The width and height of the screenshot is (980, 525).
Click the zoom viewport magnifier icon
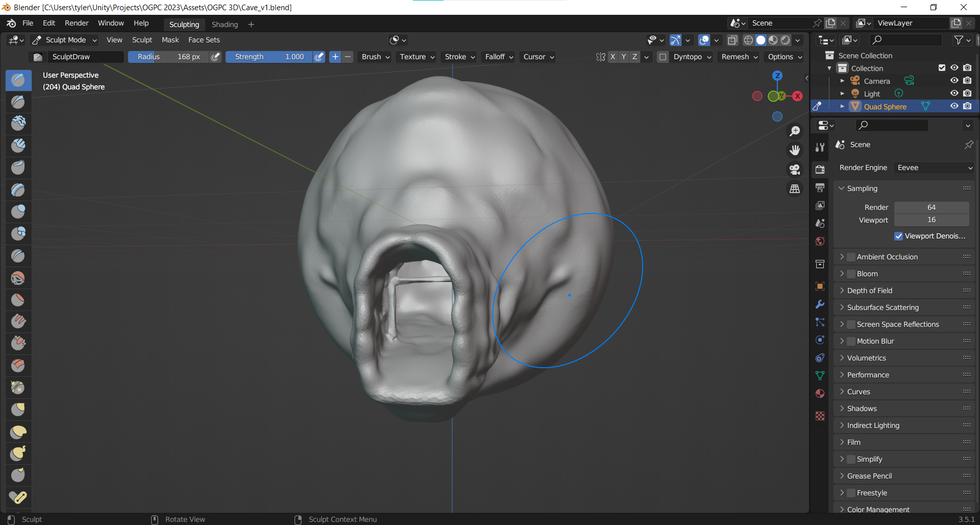pyautogui.click(x=795, y=131)
